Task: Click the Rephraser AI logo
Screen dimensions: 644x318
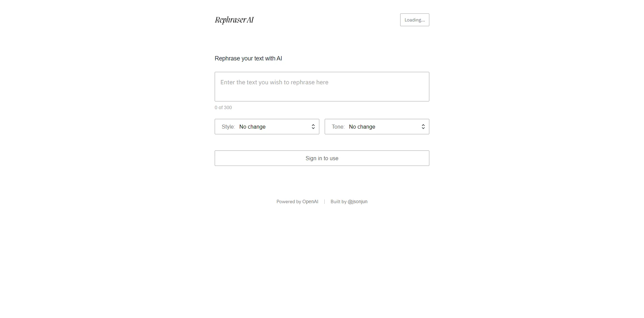Action: tap(234, 20)
